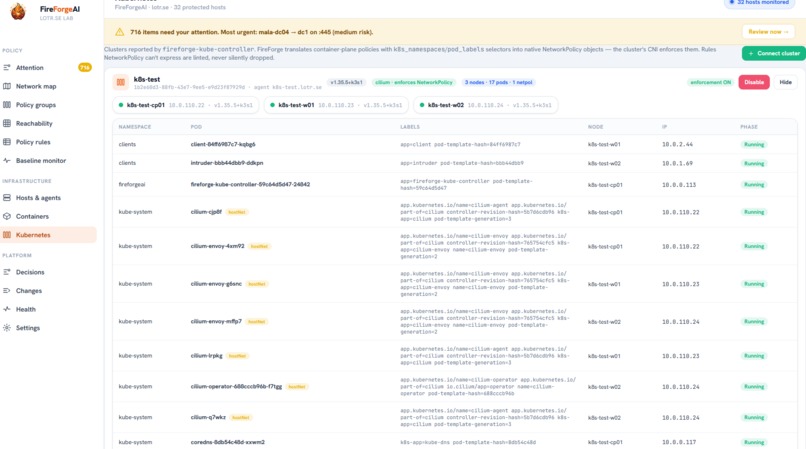Open Attention from the sidebar
Viewport: 806px width, 449px height.
pos(29,67)
